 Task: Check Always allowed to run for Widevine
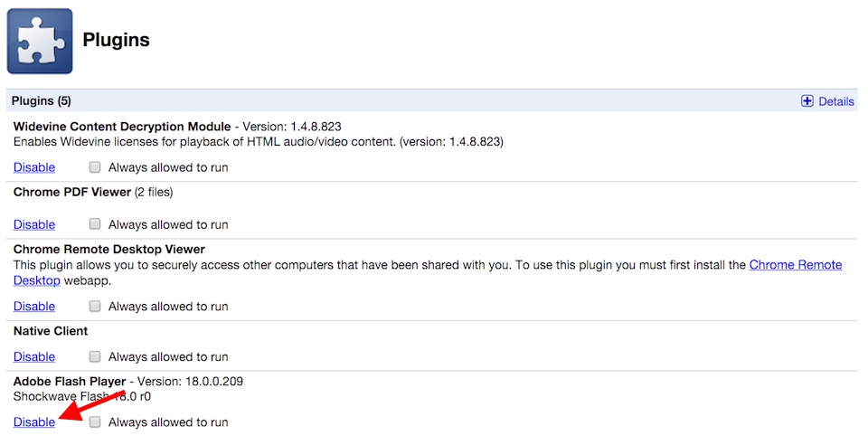95,167
